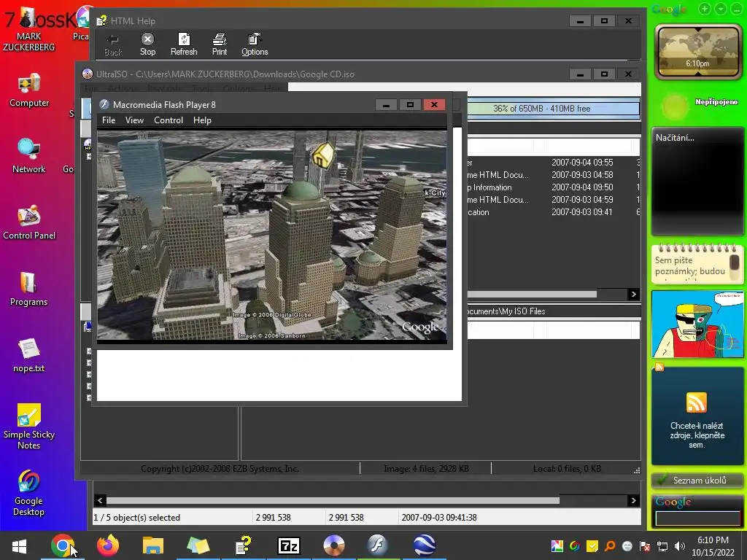Click the right scroll arrow in UltraISO file list
747x560 pixels.
point(633,295)
